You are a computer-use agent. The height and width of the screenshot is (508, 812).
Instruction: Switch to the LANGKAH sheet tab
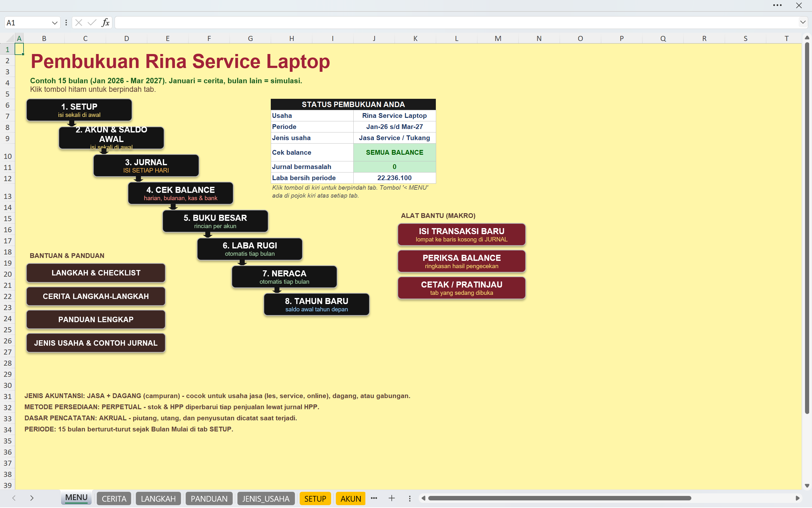(158, 498)
